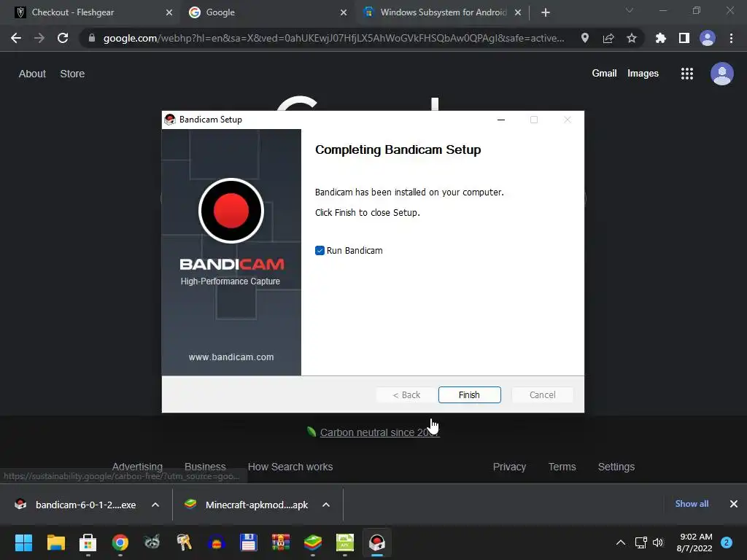Click the Bandicam Setup title bar icon
Image resolution: width=747 pixels, height=560 pixels.
pos(170,120)
